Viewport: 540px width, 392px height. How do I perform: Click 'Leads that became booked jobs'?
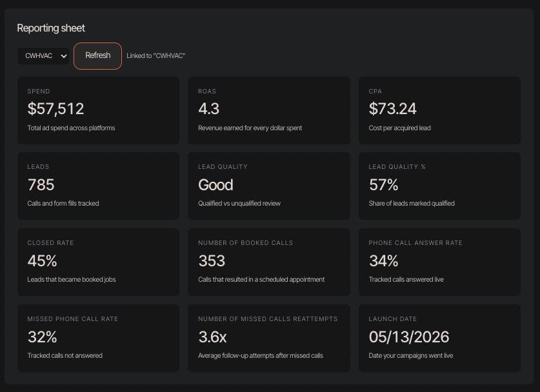(x=71, y=279)
